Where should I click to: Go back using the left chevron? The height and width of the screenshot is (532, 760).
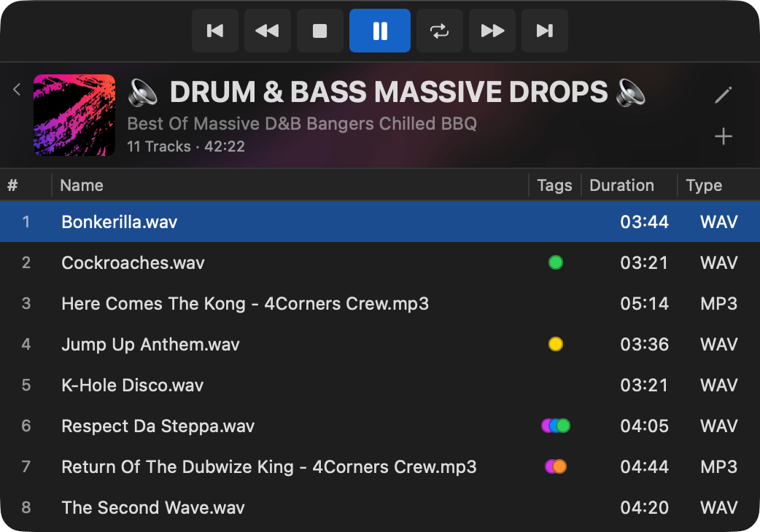pos(17,90)
